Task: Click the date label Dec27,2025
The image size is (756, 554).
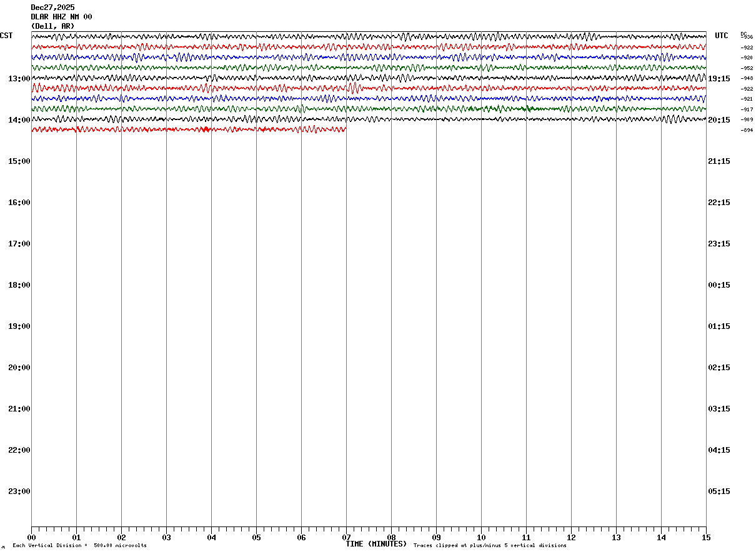Action: [52, 8]
